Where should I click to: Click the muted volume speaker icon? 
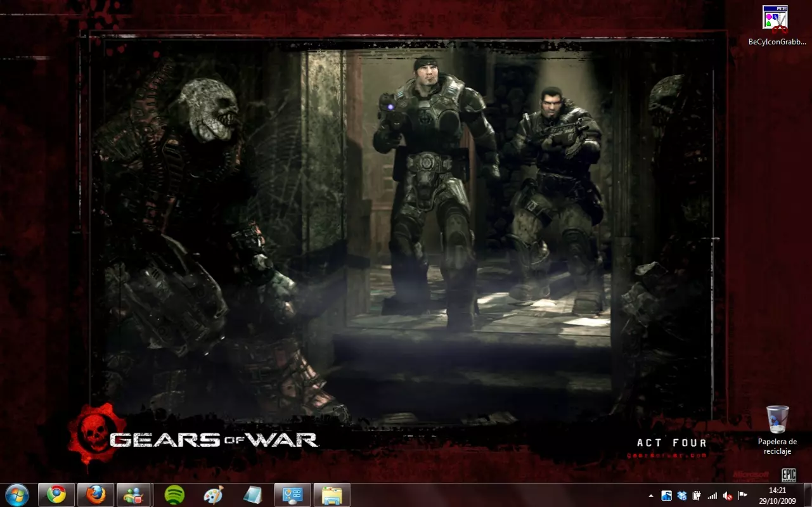coord(728,496)
